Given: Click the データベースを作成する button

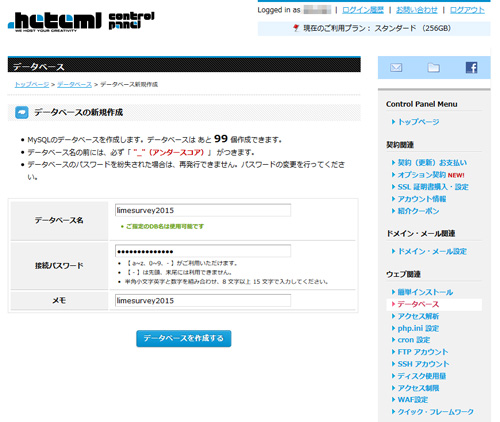Looking at the screenshot, I should (x=184, y=338).
